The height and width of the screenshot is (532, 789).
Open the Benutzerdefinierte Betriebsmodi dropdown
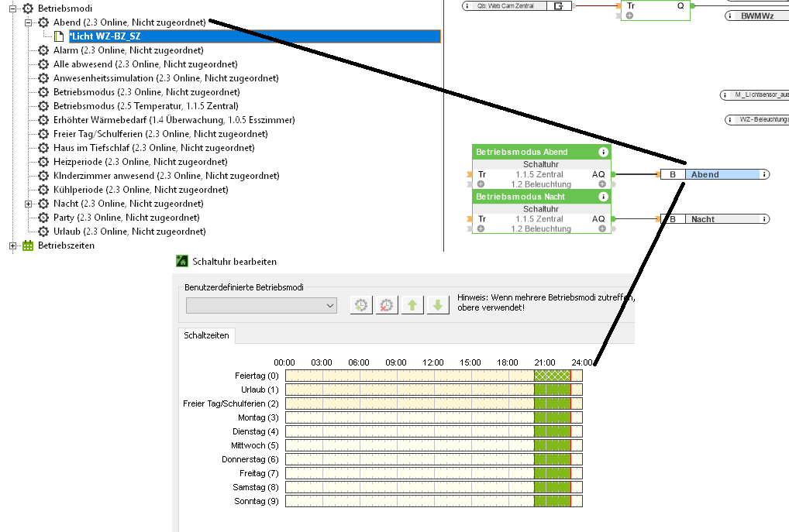point(261,305)
